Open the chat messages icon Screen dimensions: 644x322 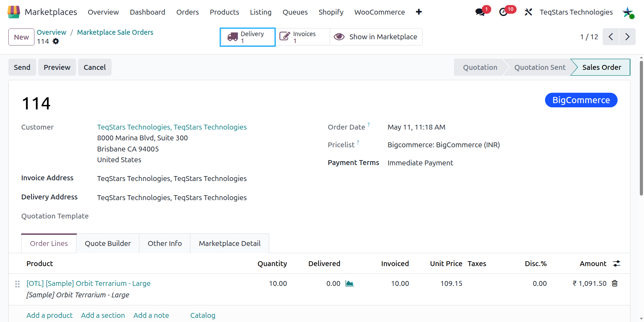[480, 12]
